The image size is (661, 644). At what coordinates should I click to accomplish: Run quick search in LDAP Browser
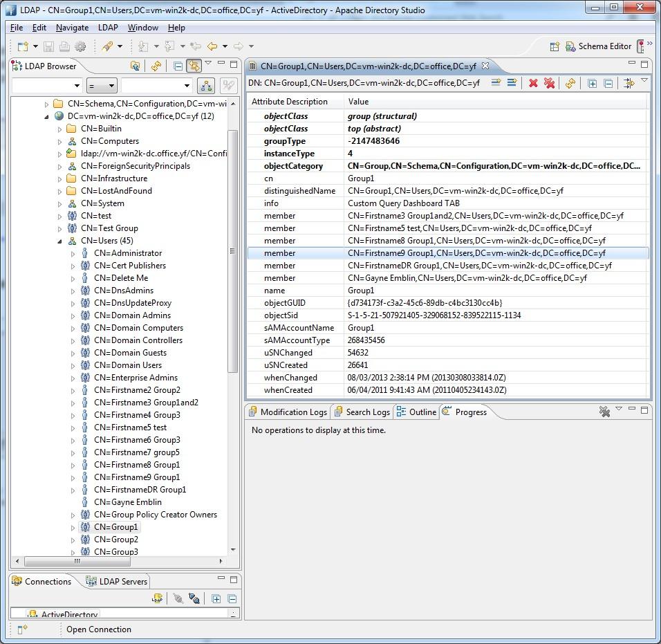(x=206, y=86)
